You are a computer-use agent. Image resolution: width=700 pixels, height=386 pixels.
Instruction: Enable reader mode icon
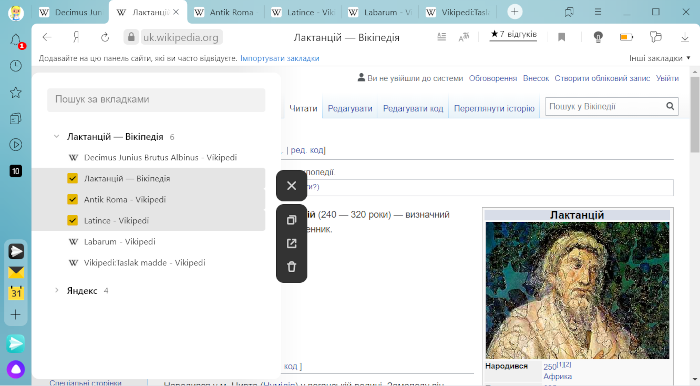442,37
